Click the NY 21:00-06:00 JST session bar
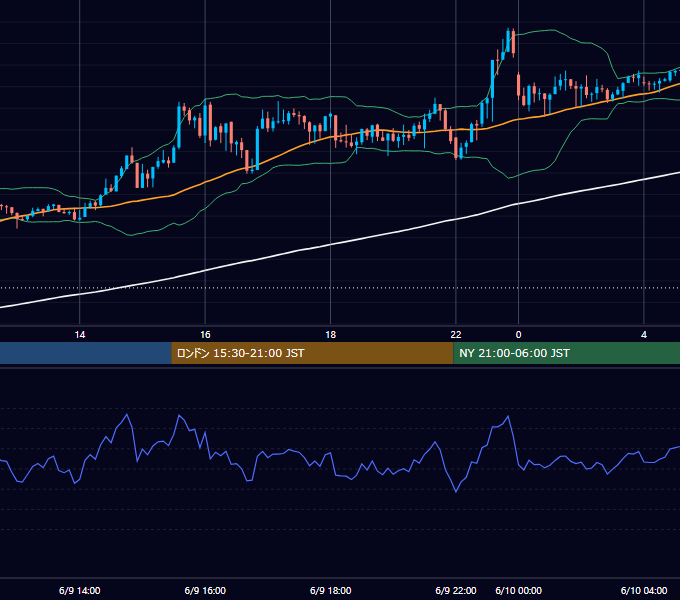The image size is (680, 600). point(566,353)
